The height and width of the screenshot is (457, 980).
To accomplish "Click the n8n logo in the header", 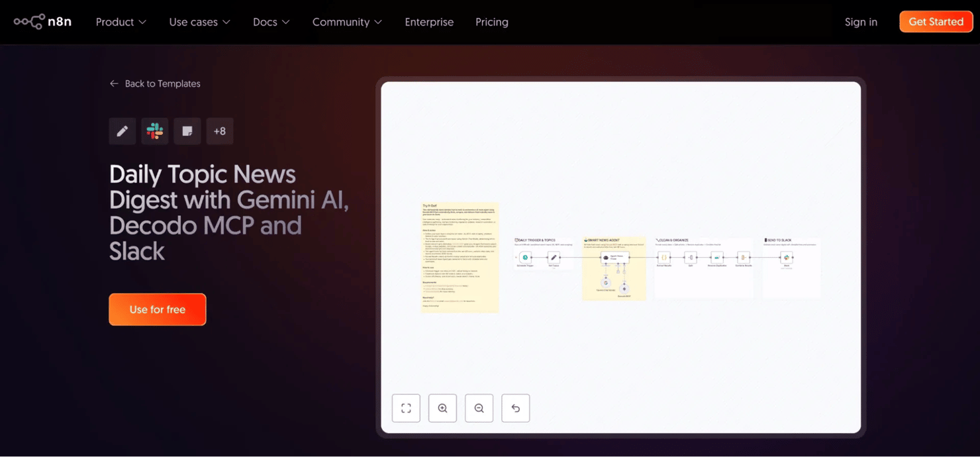I will pyautogui.click(x=42, y=22).
